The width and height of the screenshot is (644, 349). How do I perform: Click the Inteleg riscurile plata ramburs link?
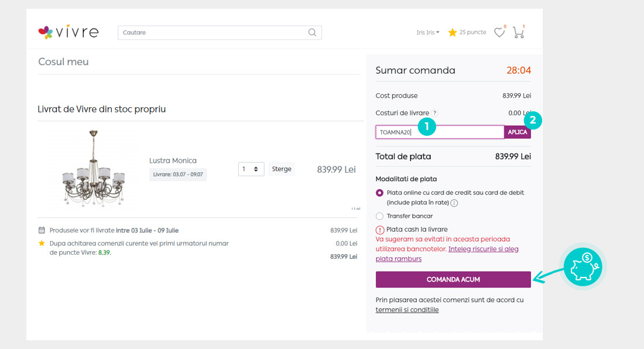click(483, 249)
